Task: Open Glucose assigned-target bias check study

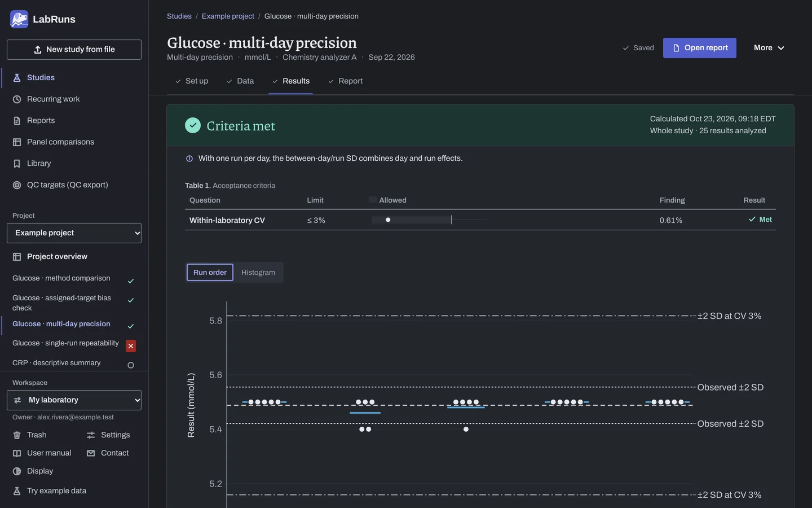Action: click(62, 303)
